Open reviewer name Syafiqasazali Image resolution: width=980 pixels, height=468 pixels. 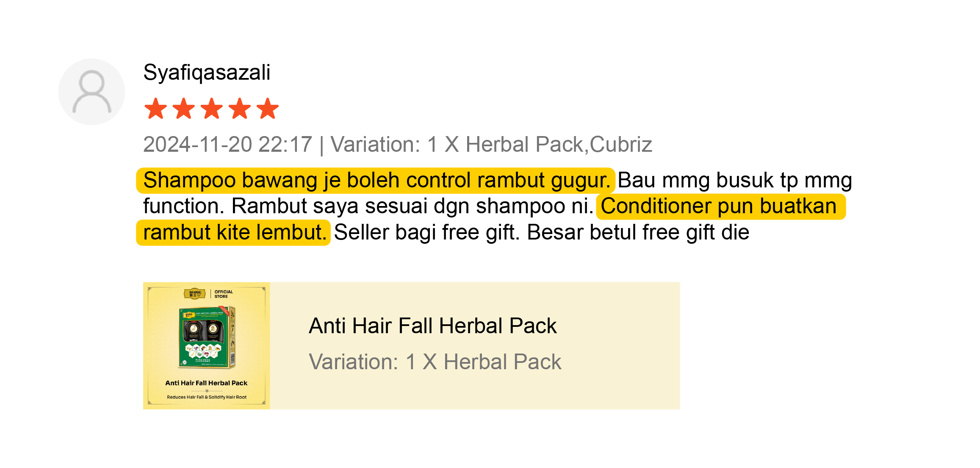207,72
